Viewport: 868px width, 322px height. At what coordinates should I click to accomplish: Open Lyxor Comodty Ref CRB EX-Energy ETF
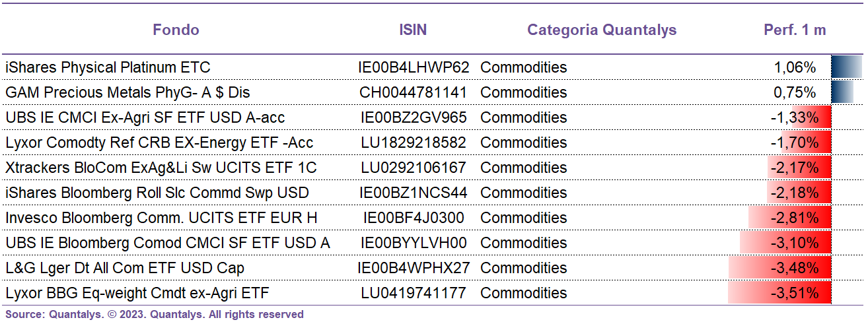pyautogui.click(x=159, y=143)
